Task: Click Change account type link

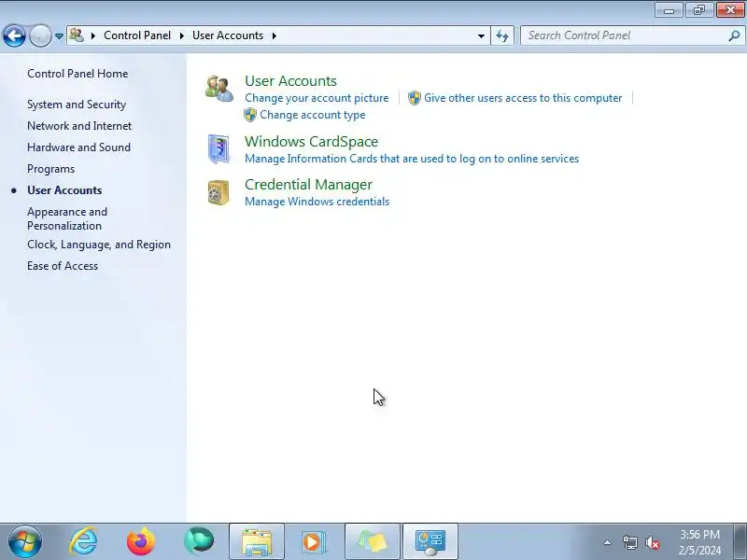Action: click(x=313, y=115)
